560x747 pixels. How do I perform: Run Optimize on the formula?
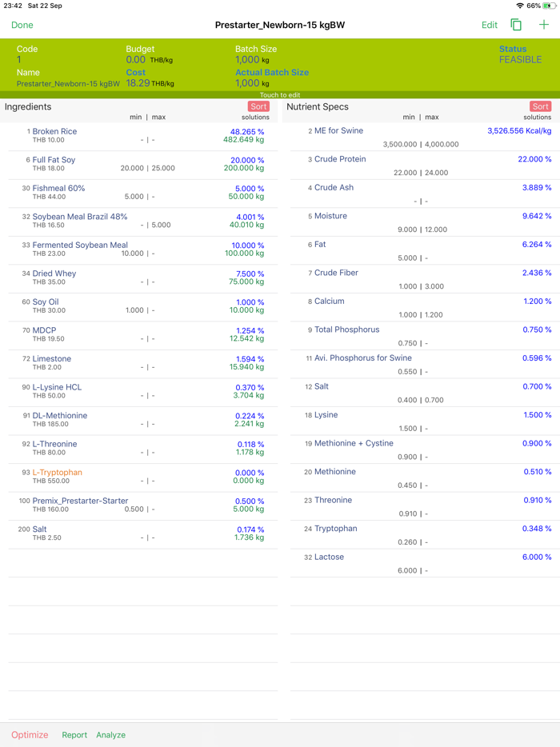click(30, 735)
